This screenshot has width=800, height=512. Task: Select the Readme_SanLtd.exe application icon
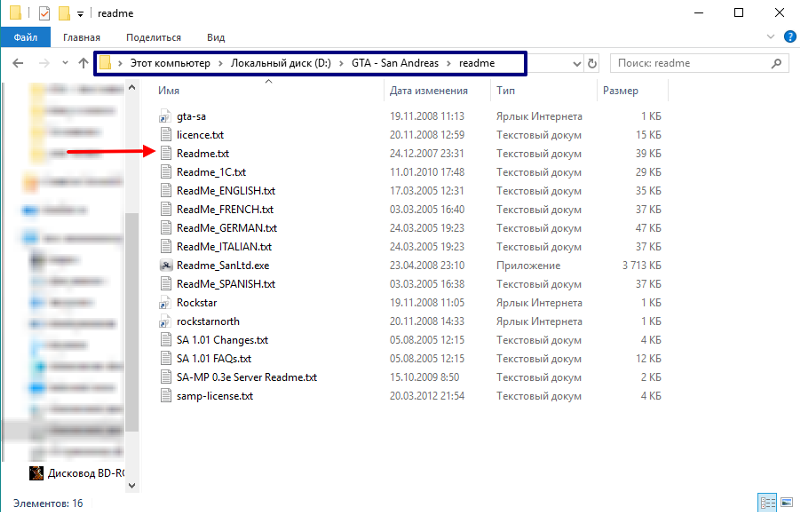pyautogui.click(x=167, y=266)
